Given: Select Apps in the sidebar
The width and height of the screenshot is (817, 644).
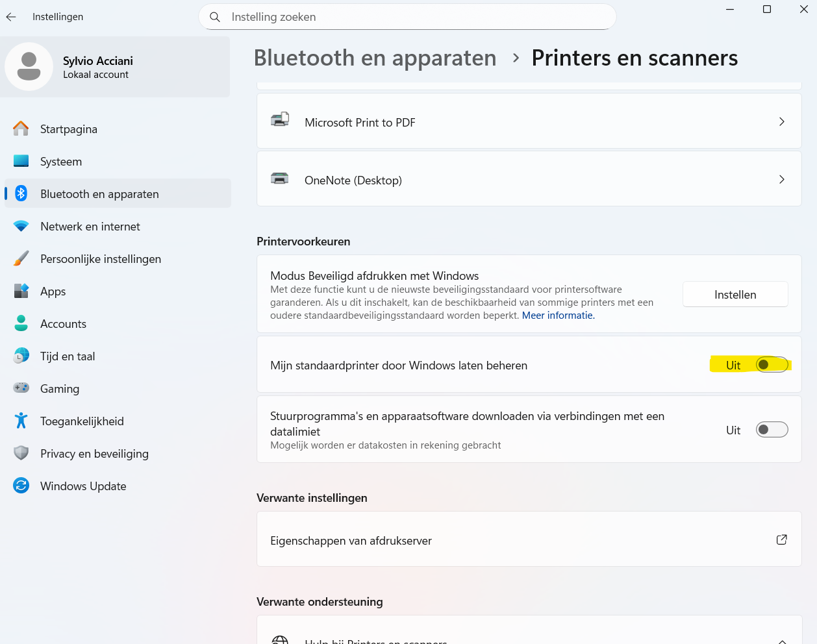Looking at the screenshot, I should [x=118, y=291].
